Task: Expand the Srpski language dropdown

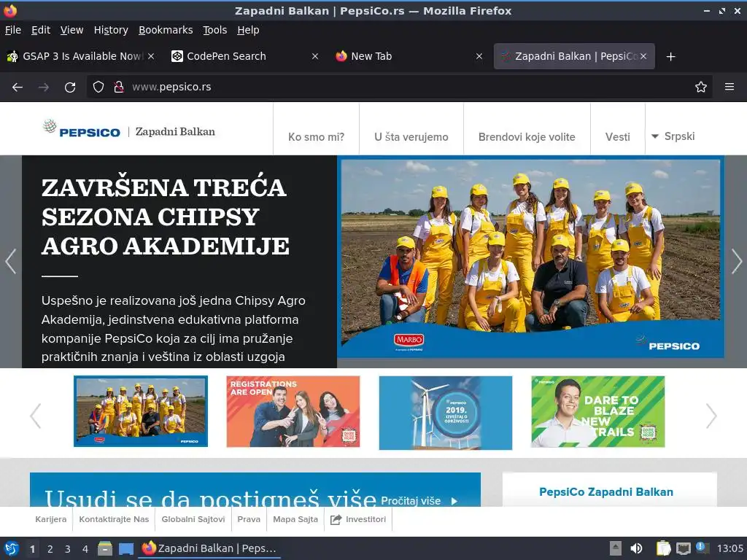Action: pyautogui.click(x=673, y=136)
